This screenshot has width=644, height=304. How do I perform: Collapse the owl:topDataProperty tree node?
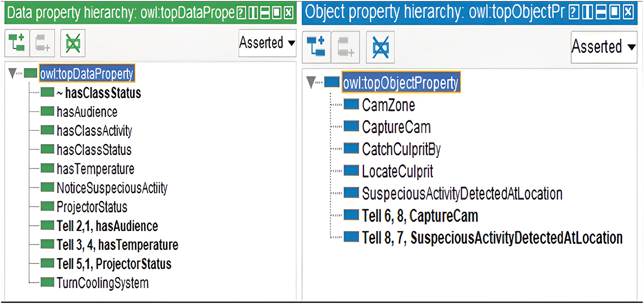(x=12, y=74)
